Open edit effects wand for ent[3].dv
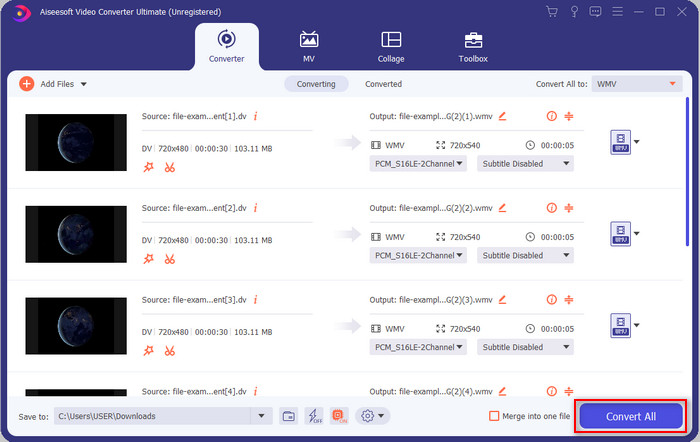Screen dimensions: 700x442 click(x=148, y=351)
